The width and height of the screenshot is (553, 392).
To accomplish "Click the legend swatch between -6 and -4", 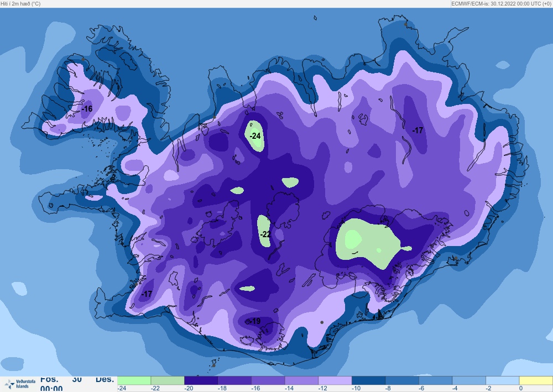I will (x=436, y=380).
